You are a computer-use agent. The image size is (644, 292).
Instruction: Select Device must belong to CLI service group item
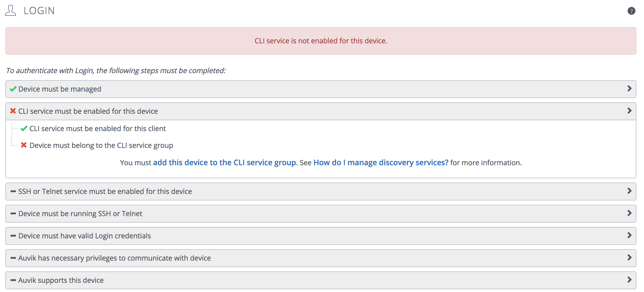101,145
